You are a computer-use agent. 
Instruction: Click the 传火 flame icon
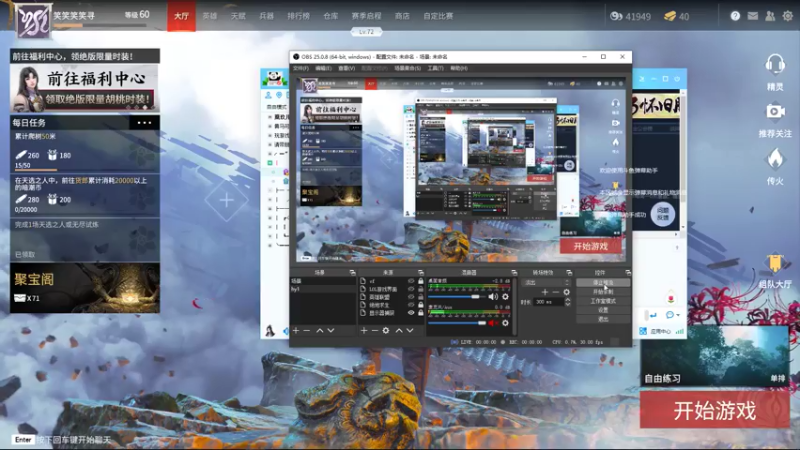coord(775,159)
